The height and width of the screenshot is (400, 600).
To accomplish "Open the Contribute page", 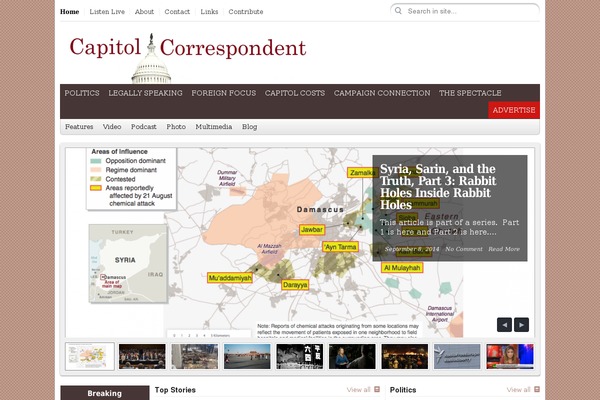I will 246,11.
